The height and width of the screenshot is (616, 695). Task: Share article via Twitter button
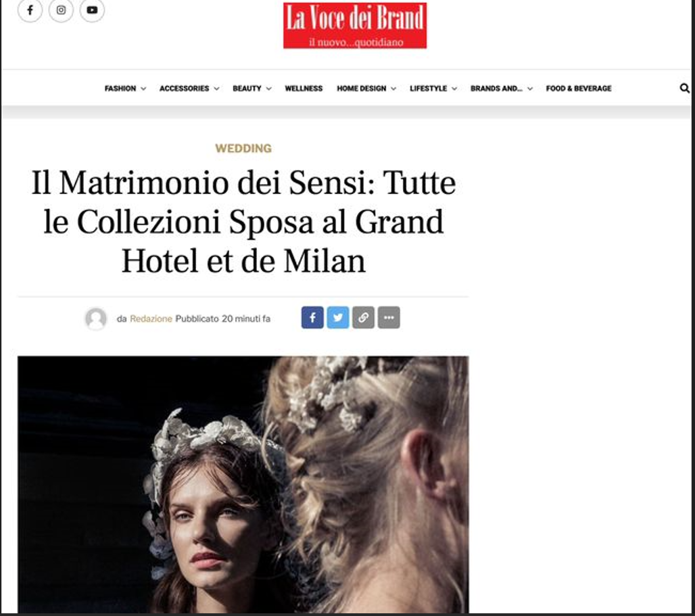coord(338,317)
